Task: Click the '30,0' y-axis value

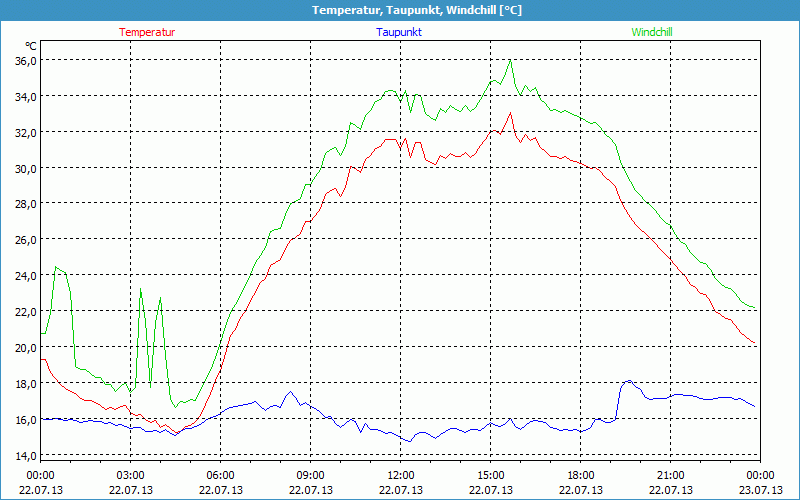Action: tap(26, 168)
